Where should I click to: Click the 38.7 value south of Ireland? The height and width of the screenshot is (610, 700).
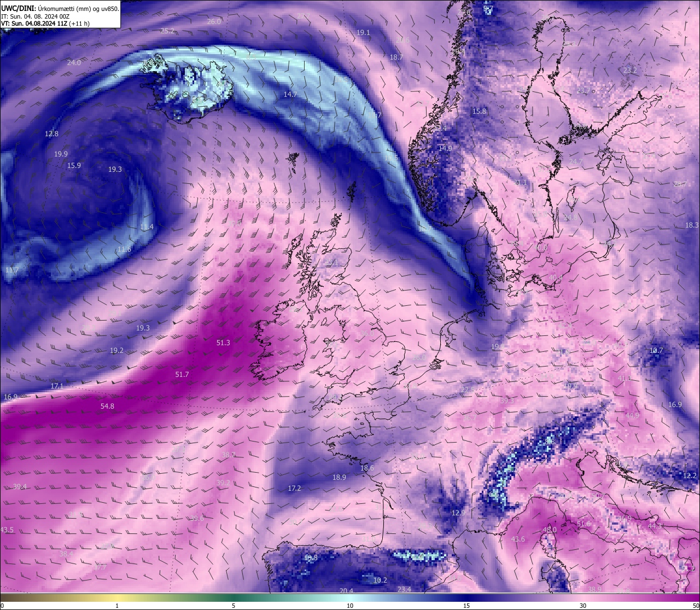[229, 455]
